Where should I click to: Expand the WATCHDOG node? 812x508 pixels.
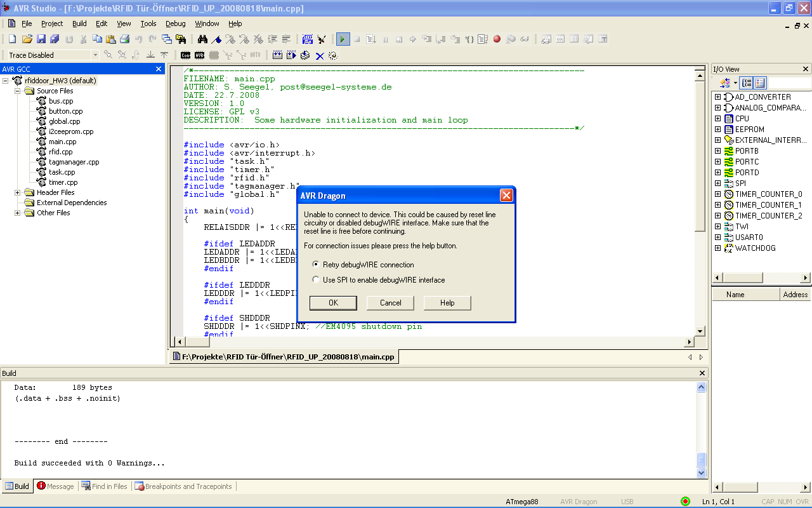point(717,248)
